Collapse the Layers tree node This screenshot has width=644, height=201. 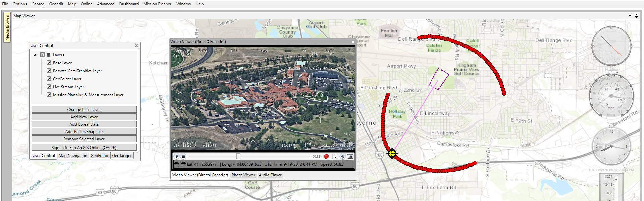[35, 55]
